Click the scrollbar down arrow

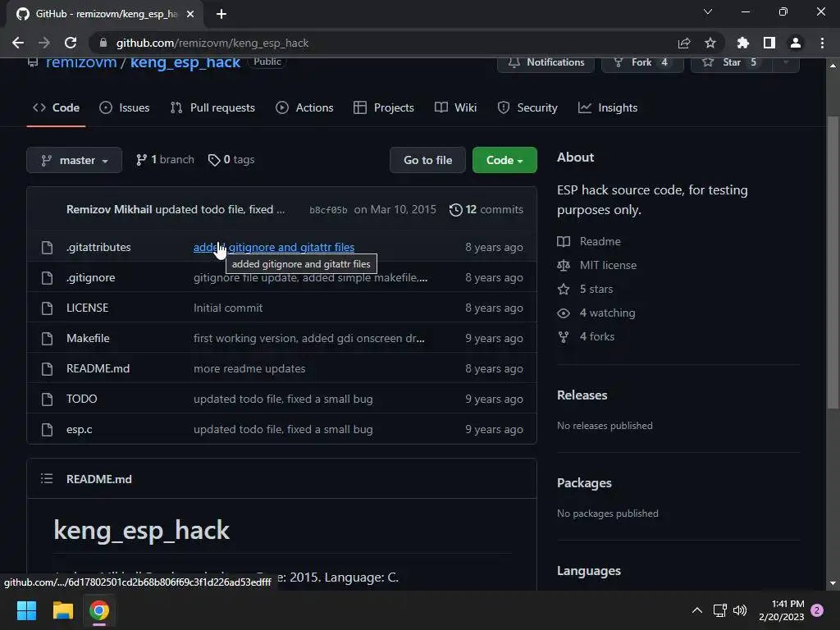coord(833,583)
